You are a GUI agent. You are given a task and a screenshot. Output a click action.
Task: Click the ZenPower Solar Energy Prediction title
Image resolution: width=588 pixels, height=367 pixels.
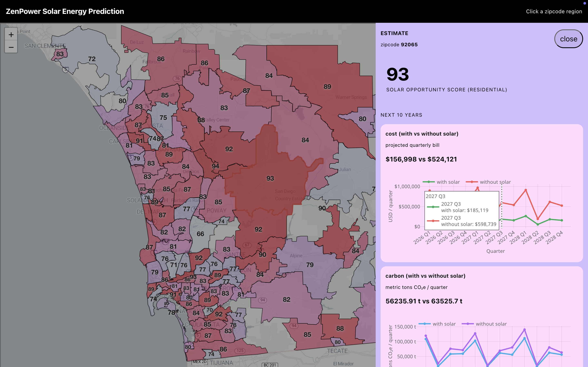click(x=65, y=11)
